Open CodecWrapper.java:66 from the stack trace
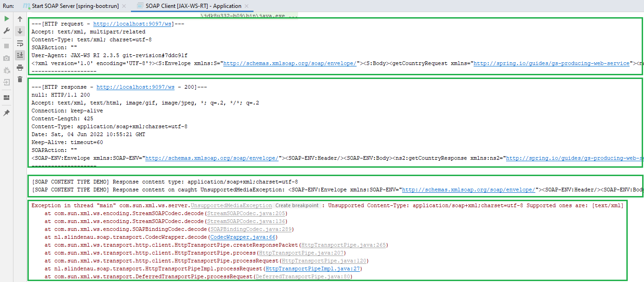The height and width of the screenshot is (282, 644). point(242,237)
